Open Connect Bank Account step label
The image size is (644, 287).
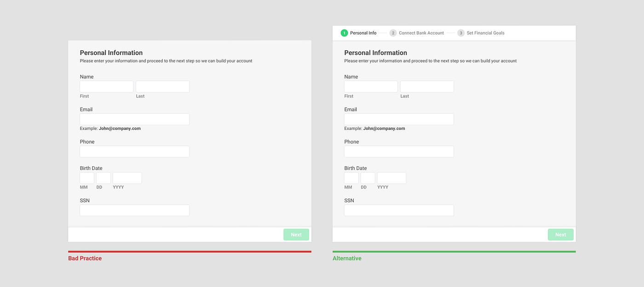click(421, 33)
